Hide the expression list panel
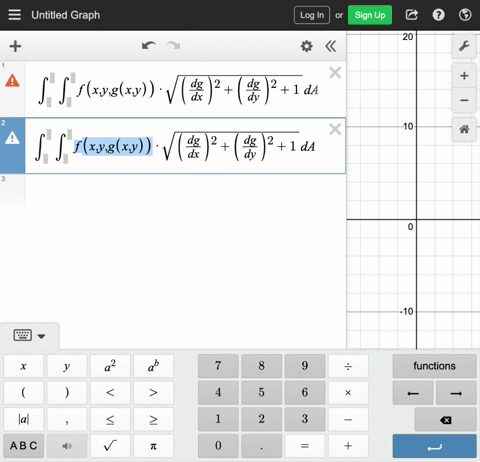This screenshot has height=462, width=480. 331,46
